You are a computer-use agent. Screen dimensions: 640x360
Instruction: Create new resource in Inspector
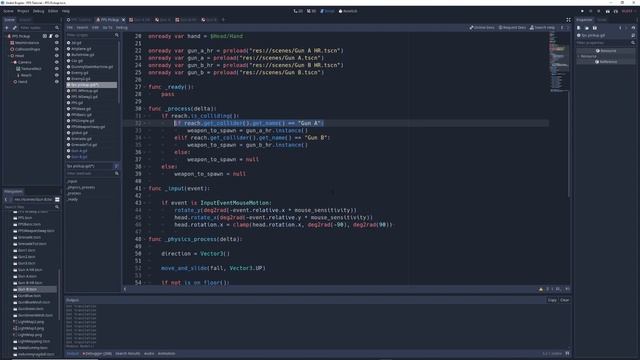[x=579, y=28]
